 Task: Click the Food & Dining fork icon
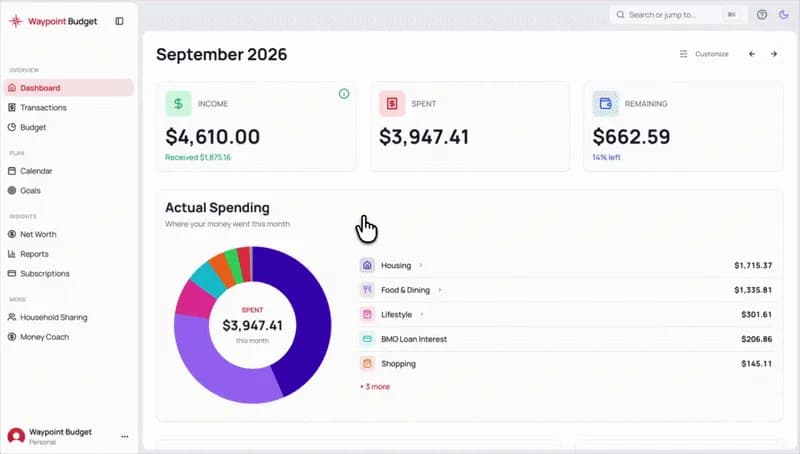(x=367, y=290)
